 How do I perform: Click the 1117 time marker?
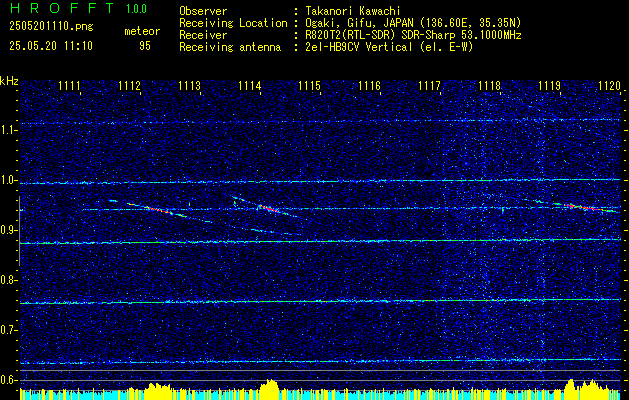[429, 85]
